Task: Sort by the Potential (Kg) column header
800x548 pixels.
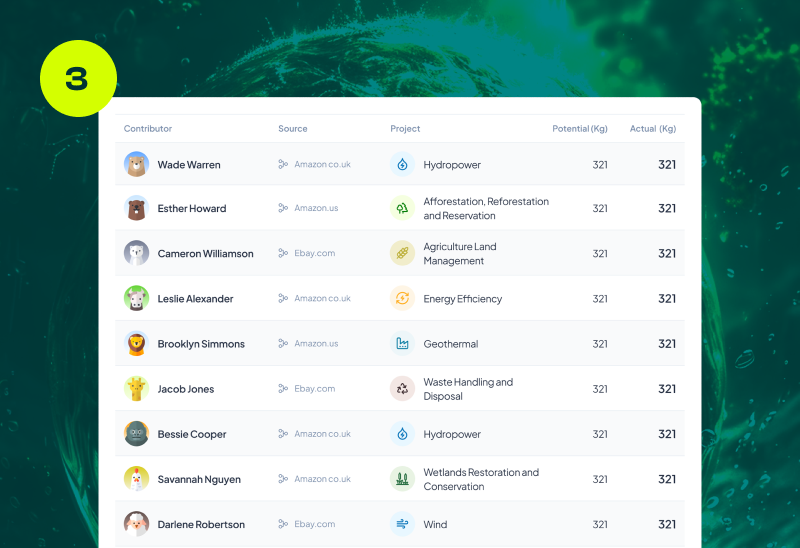Action: click(x=580, y=129)
